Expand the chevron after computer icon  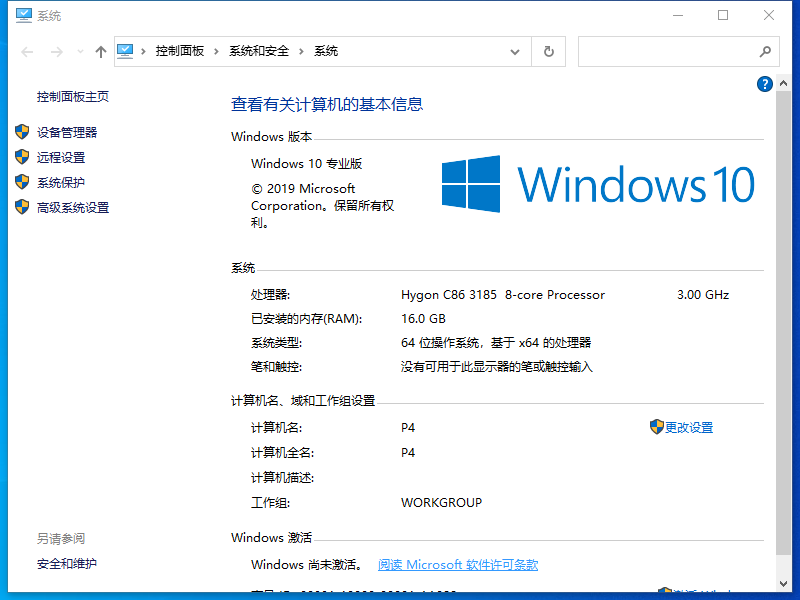(x=143, y=51)
